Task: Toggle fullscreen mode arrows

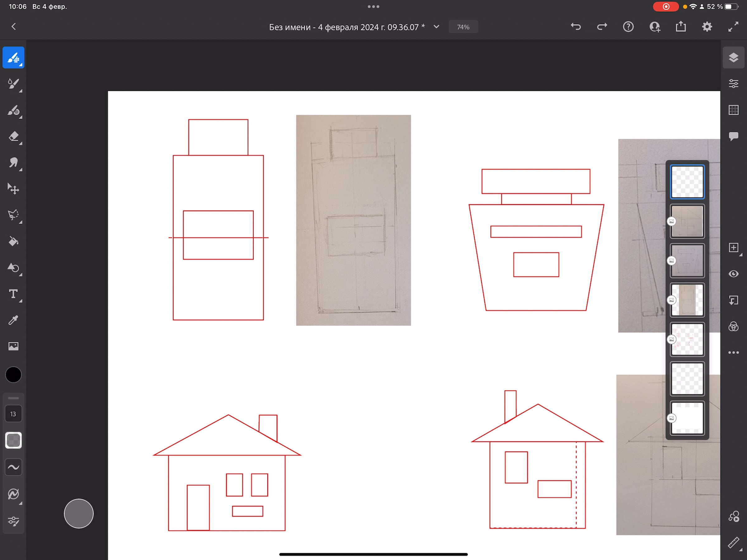Action: (733, 27)
